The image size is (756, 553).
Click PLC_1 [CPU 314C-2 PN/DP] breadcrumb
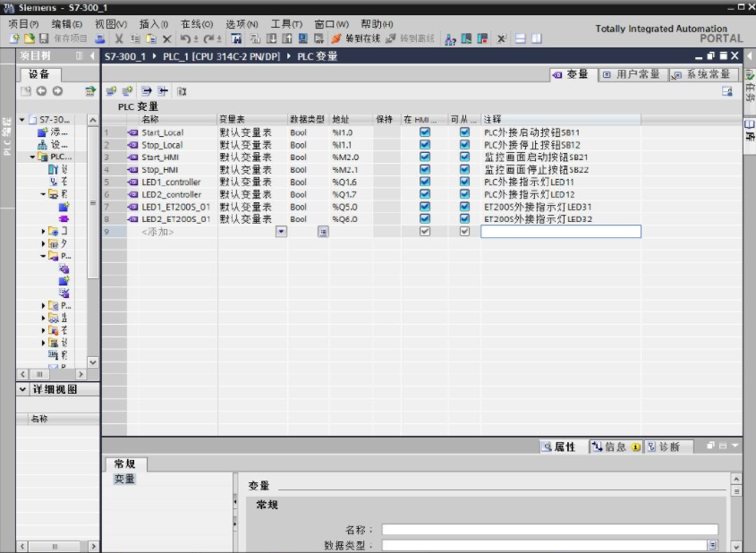(x=221, y=56)
